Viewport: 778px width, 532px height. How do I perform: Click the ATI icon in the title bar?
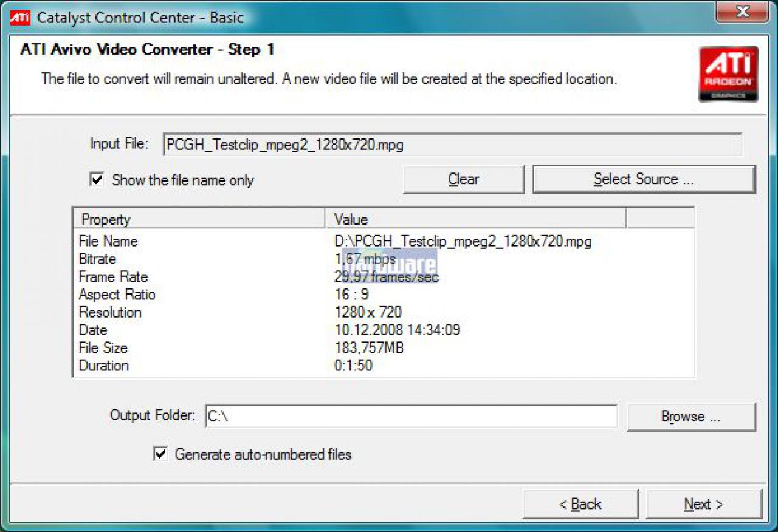[x=19, y=17]
